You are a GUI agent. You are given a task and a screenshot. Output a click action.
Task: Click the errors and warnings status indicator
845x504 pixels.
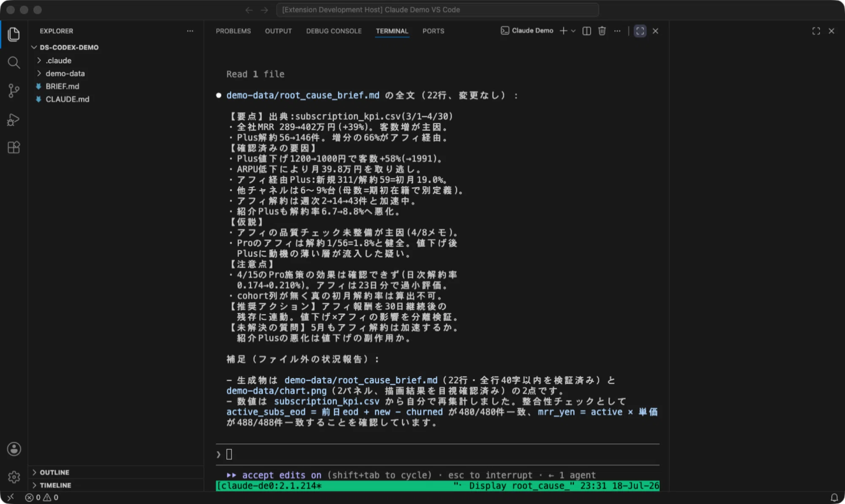tap(42, 497)
